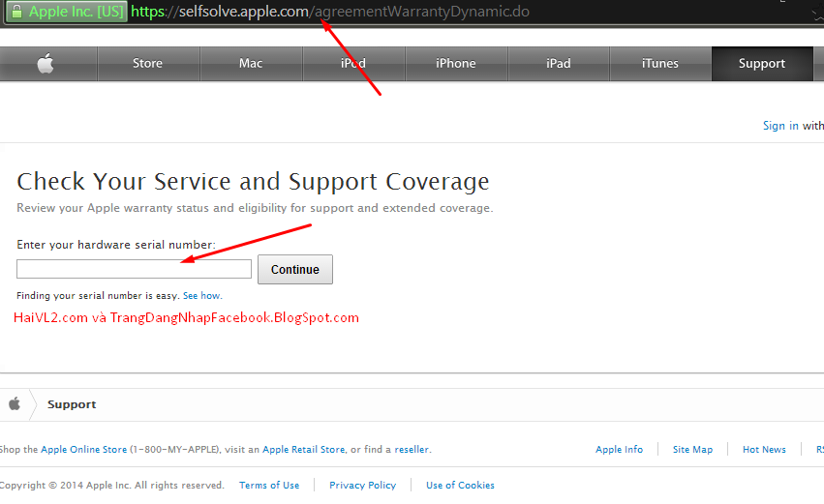
Task: Click the Apple icon in Support breadcrumb
Action: point(15,403)
